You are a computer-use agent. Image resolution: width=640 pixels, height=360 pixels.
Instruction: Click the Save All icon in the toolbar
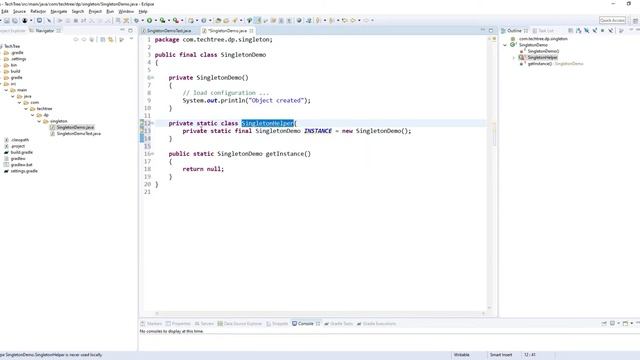(15, 20)
